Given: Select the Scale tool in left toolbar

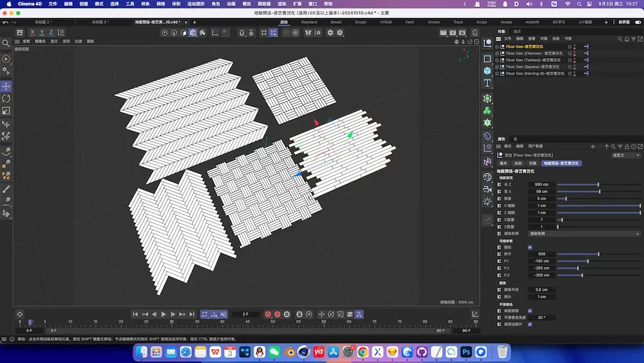Looking at the screenshot, I should [6, 111].
